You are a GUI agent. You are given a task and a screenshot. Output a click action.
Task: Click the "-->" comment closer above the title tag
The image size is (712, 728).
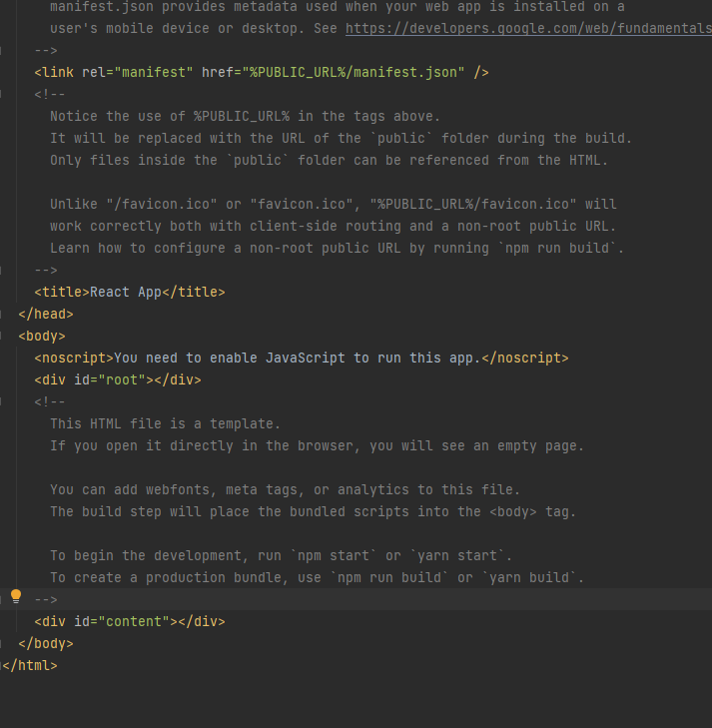(46, 271)
